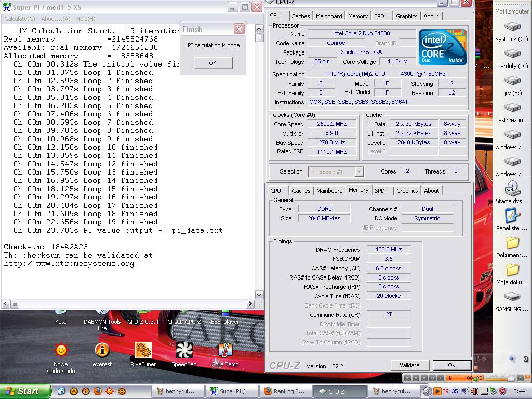
Task: Click the Super PI scroll right arrow
Action: pos(250,304)
